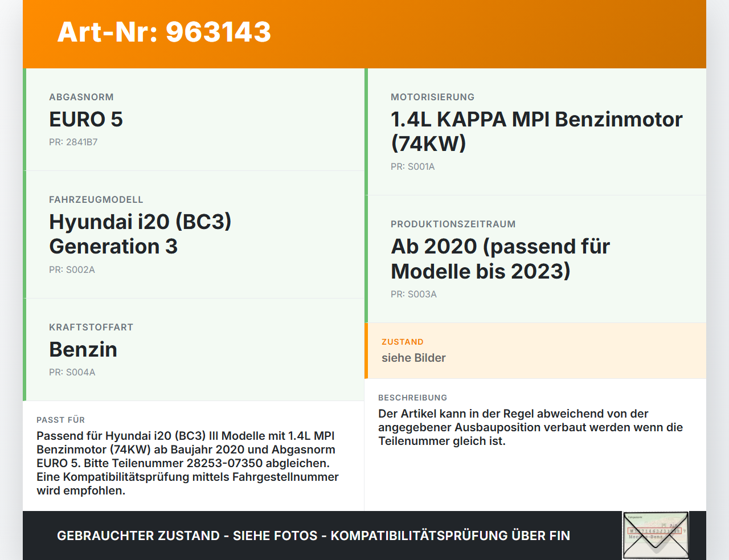
Task: Select the Kompatibilitätsprüfung über FIN text
Action: (450, 536)
